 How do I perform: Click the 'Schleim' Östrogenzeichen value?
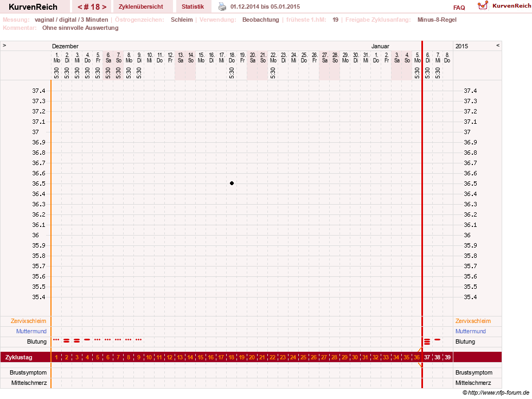click(x=182, y=20)
